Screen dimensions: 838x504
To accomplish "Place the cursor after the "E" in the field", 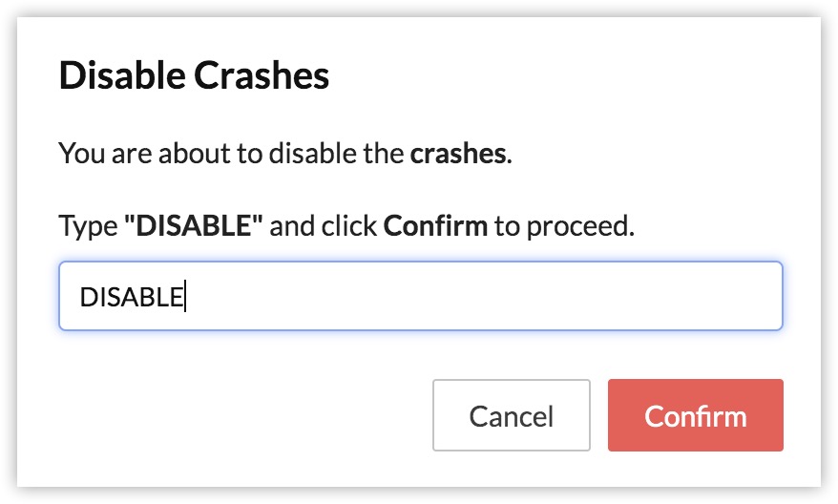I will (184, 297).
